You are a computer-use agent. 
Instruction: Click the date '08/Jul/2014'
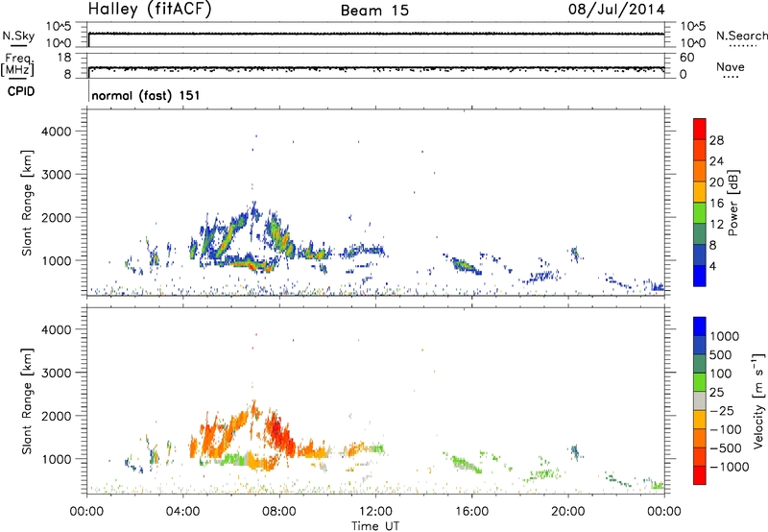(616, 10)
